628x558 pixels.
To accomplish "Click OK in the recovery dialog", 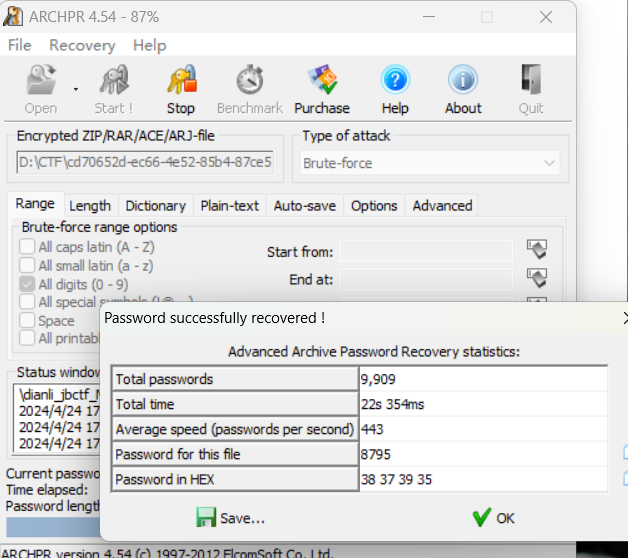I will (493, 518).
